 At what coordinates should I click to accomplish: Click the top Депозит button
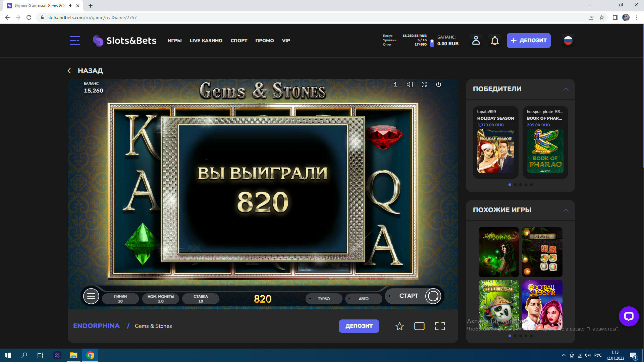pos(528,41)
